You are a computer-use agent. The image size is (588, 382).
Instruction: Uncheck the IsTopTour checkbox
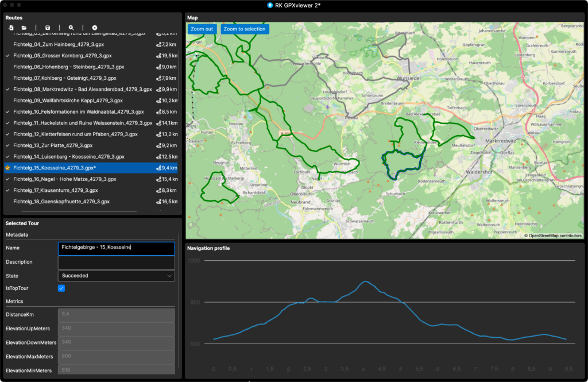coord(61,288)
